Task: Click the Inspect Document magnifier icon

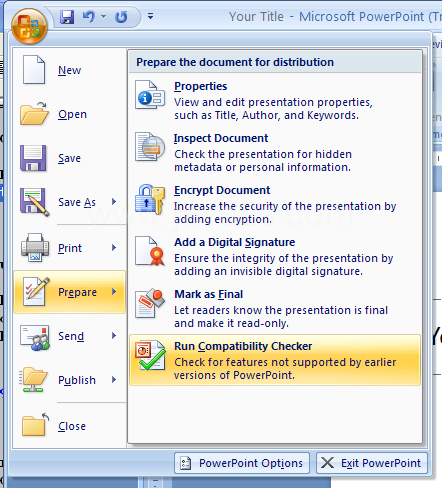Action: tap(150, 147)
